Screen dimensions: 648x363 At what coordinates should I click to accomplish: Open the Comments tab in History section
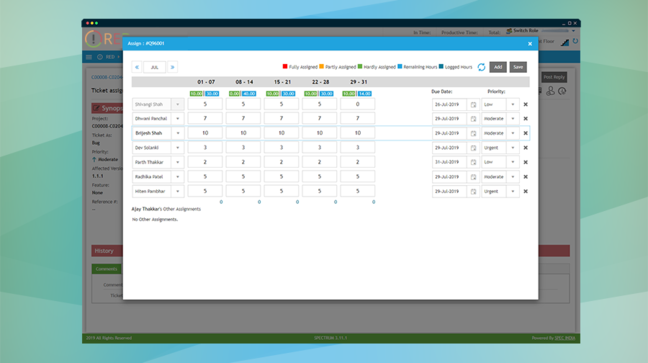point(107,269)
